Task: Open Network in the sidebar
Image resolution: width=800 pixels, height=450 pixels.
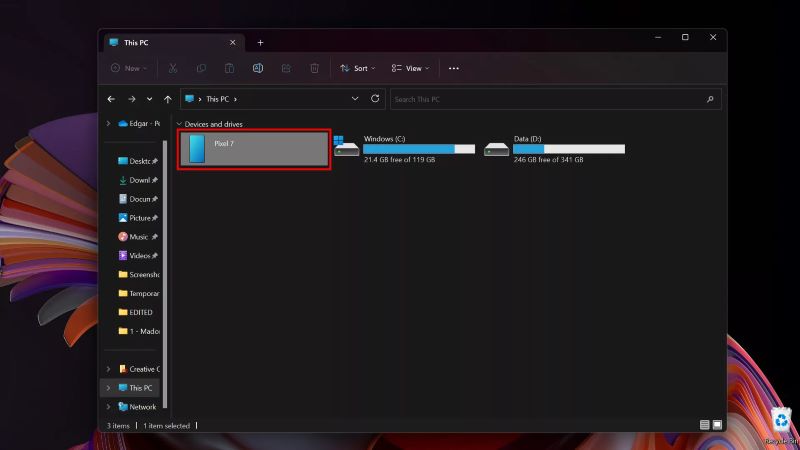Action: (137, 407)
